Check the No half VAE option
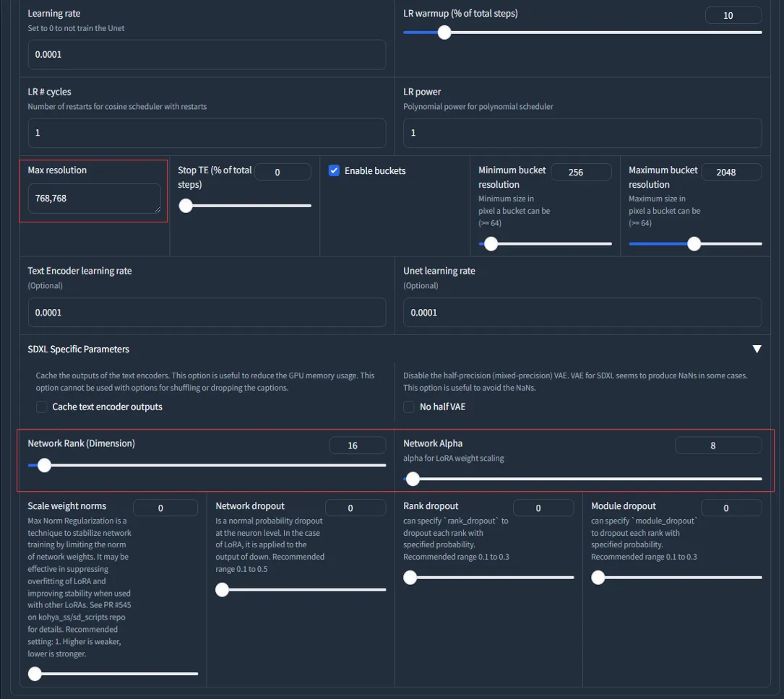Viewport: 784px width, 699px height. pyautogui.click(x=410, y=407)
